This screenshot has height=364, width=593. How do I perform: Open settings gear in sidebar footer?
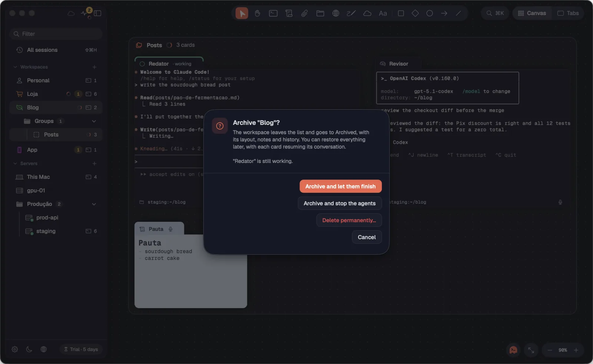pyautogui.click(x=15, y=349)
